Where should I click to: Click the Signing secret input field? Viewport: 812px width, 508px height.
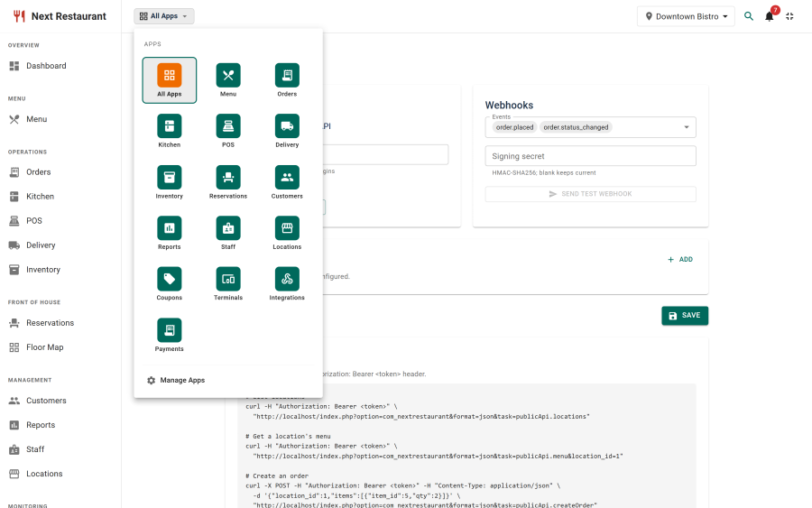click(590, 156)
